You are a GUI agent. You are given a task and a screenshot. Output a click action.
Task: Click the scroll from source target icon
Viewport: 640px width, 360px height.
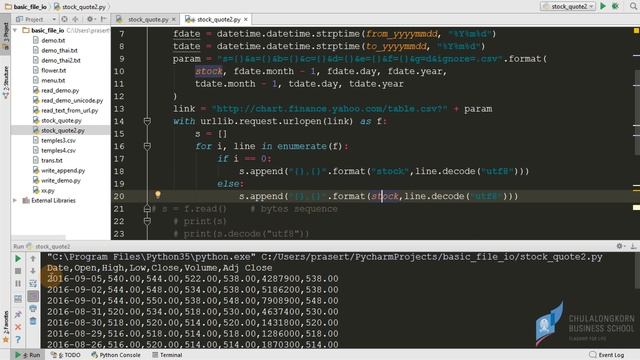[x=64, y=19]
